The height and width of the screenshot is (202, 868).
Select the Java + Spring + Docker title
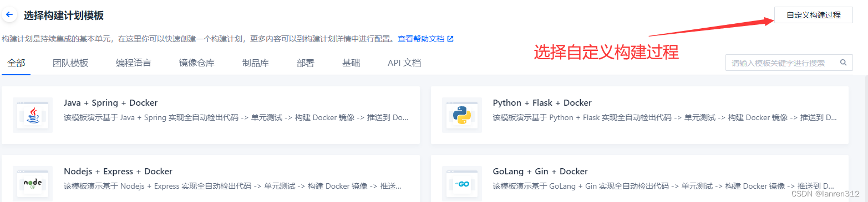(x=110, y=103)
